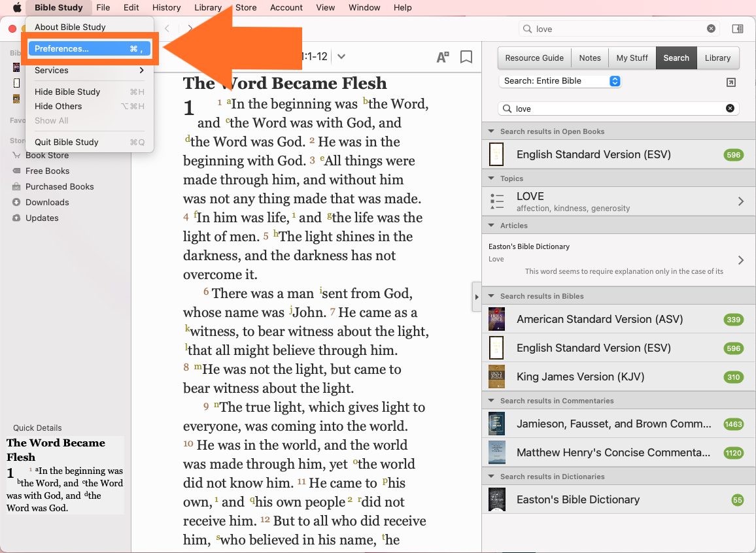Open the passage reference chevron dropdown
756x553 pixels.
[341, 57]
